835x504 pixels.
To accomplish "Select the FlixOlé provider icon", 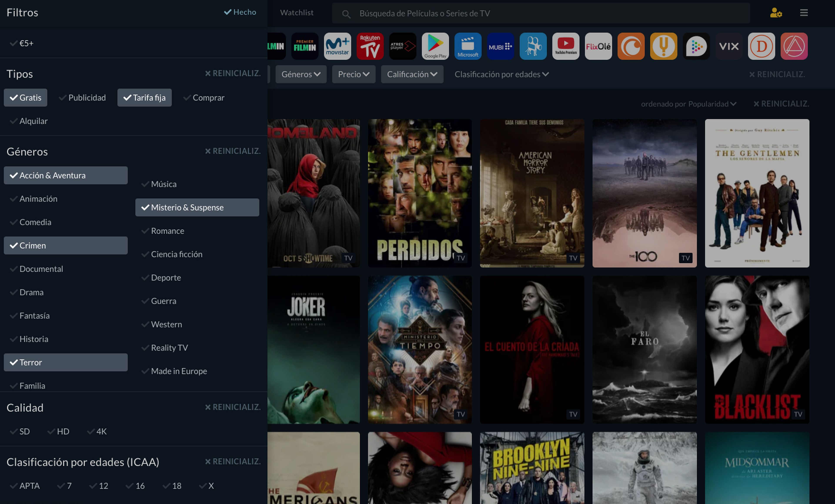I will [598, 46].
